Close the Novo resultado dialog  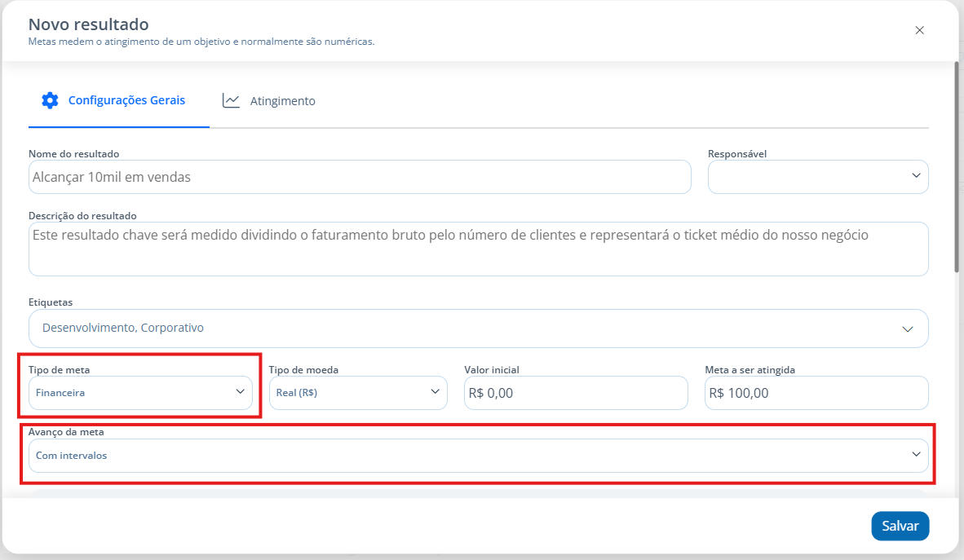coord(919,30)
